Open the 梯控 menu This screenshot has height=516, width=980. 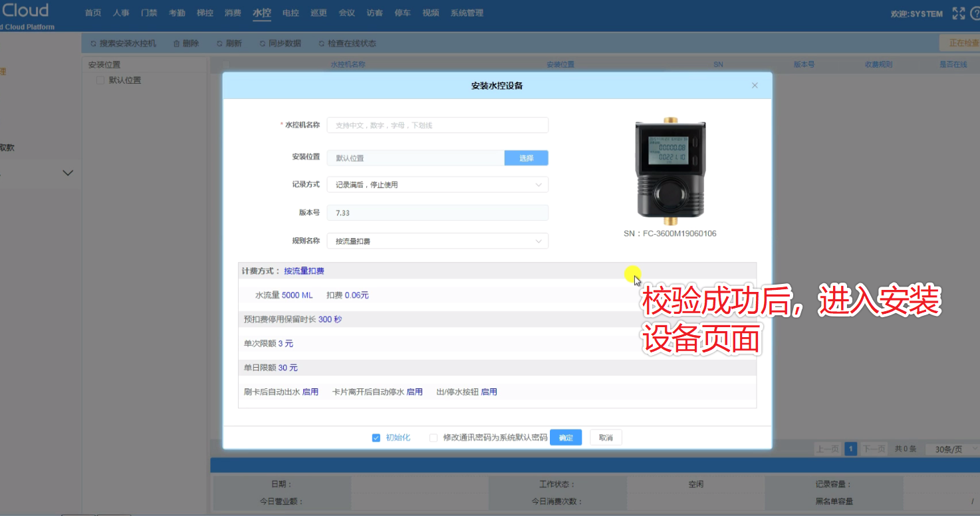point(205,13)
